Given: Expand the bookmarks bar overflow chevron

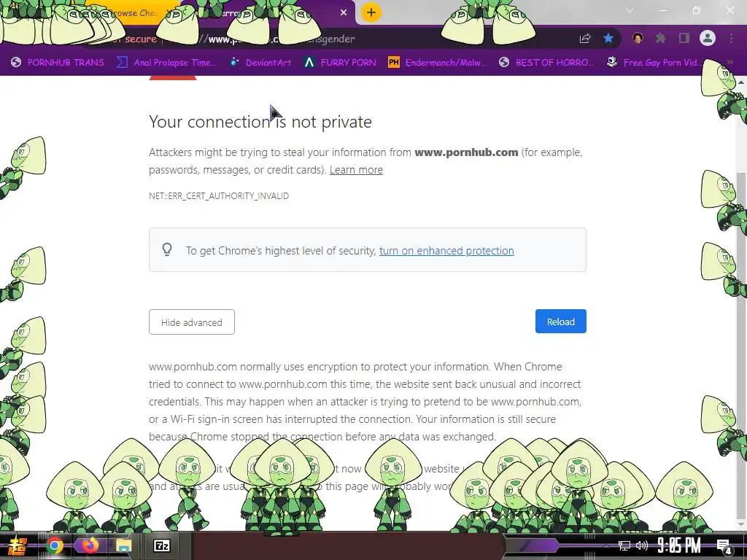Looking at the screenshot, I should tap(729, 63).
